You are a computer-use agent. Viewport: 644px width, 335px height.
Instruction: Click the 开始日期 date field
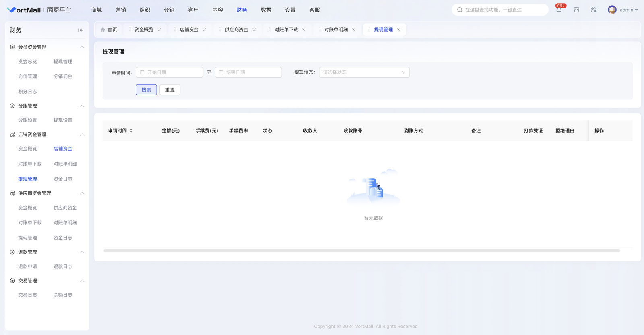tap(169, 72)
